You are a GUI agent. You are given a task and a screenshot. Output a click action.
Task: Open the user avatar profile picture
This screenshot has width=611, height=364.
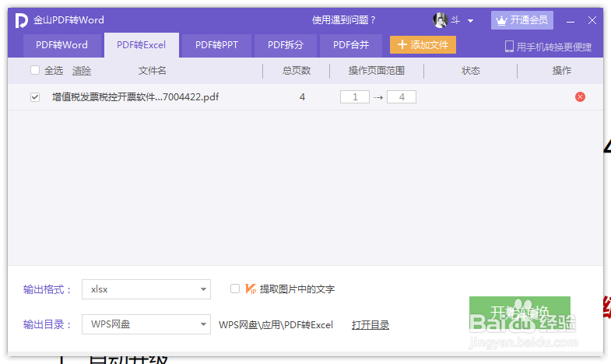coord(441,20)
